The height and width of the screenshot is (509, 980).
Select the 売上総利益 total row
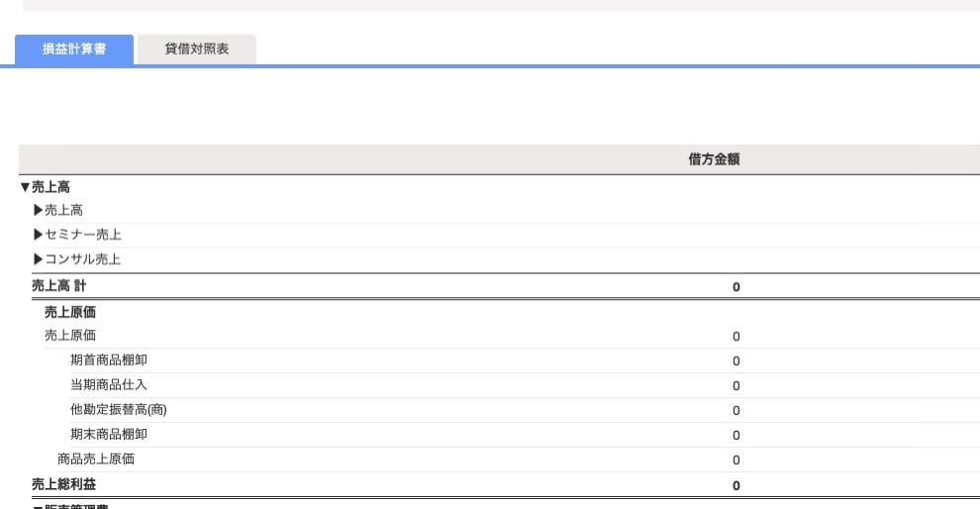(x=506, y=484)
